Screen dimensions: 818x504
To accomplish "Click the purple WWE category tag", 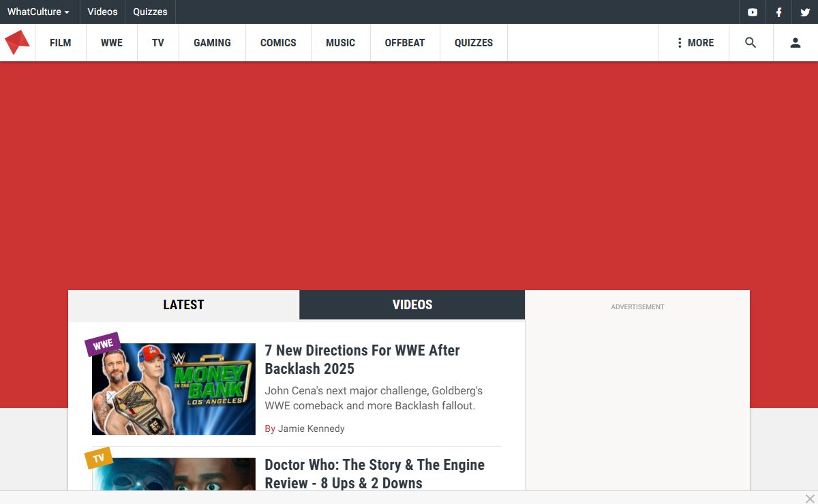I will (x=103, y=344).
